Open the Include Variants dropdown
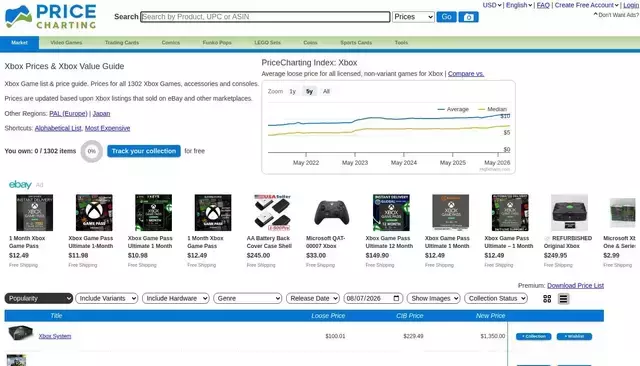This screenshot has height=366, width=640. point(107,298)
